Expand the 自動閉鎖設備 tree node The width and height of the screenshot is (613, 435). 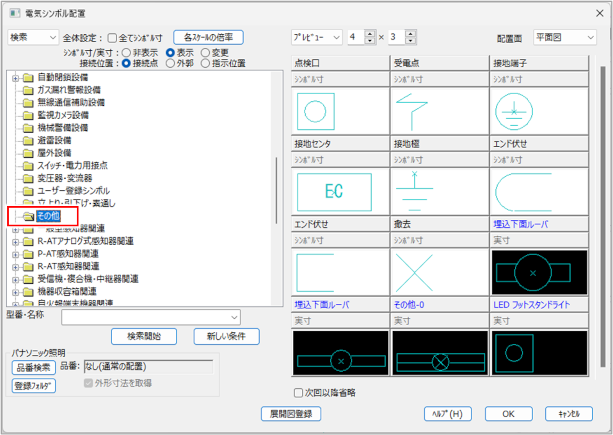tap(14, 78)
